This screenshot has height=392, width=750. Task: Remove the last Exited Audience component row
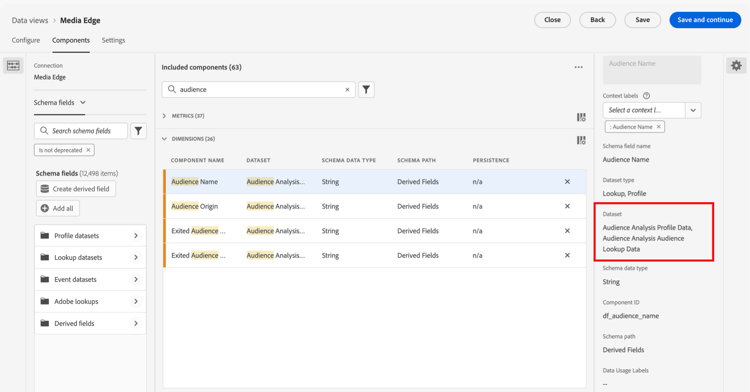coord(567,255)
